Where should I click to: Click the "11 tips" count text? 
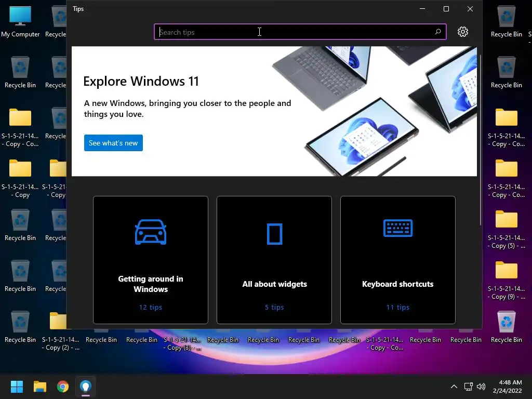(397, 307)
